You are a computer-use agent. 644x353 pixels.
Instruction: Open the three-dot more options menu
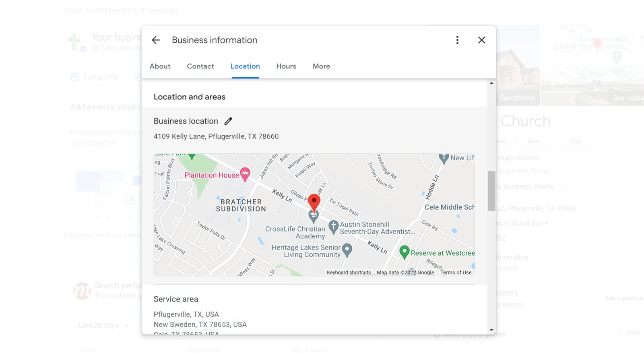point(457,40)
